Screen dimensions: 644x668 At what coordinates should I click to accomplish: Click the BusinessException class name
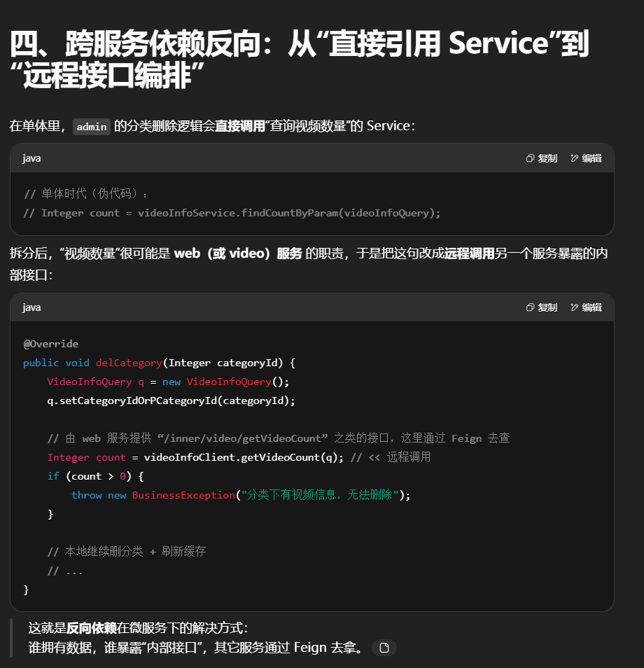pos(183,495)
